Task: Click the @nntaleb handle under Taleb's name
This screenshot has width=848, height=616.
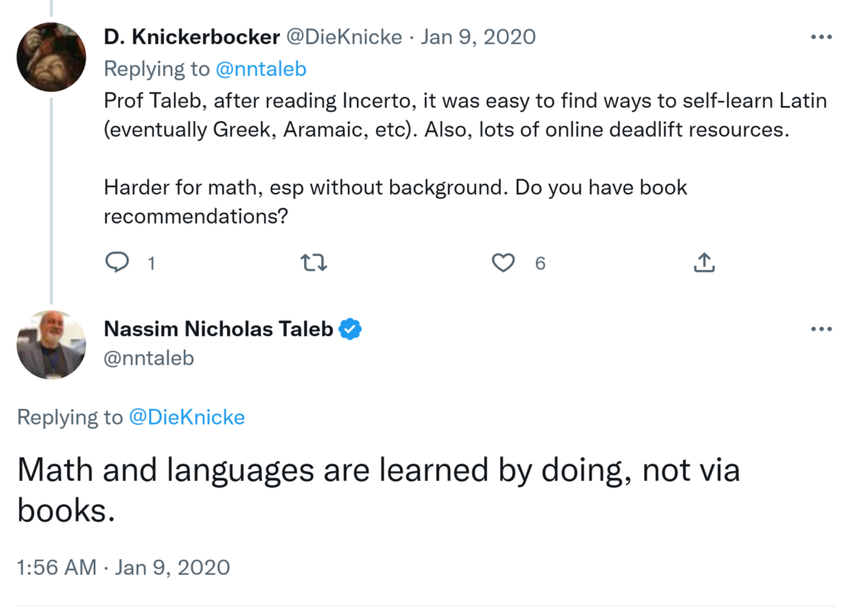Action: (149, 358)
